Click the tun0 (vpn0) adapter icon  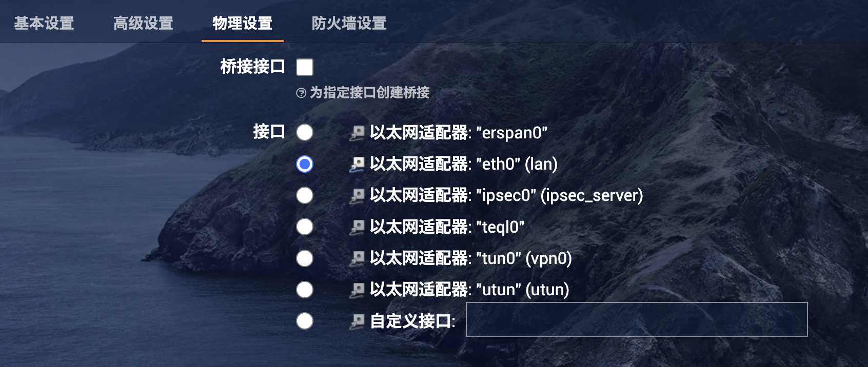(x=357, y=258)
